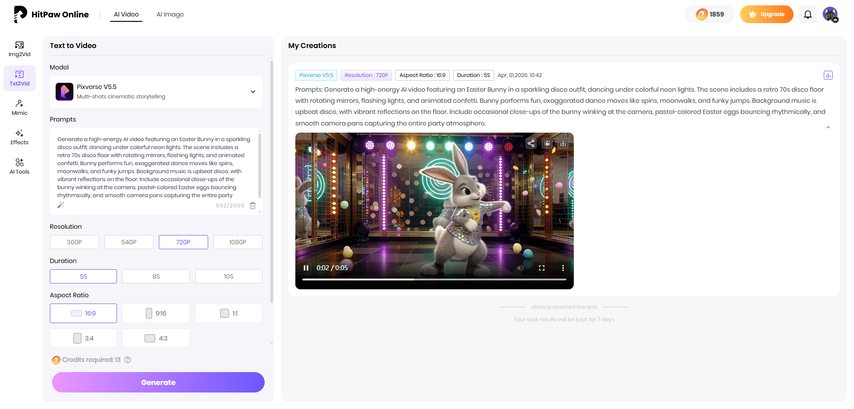
Task: Switch to the AI Video tab
Action: click(x=126, y=15)
